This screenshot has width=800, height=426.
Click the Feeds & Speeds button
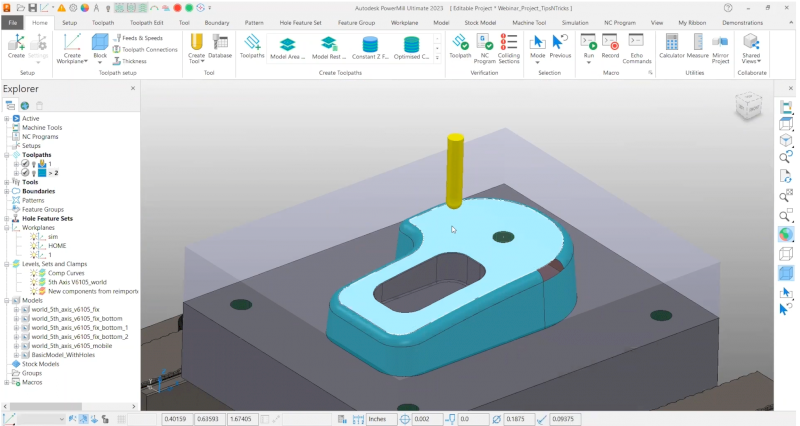(139, 38)
